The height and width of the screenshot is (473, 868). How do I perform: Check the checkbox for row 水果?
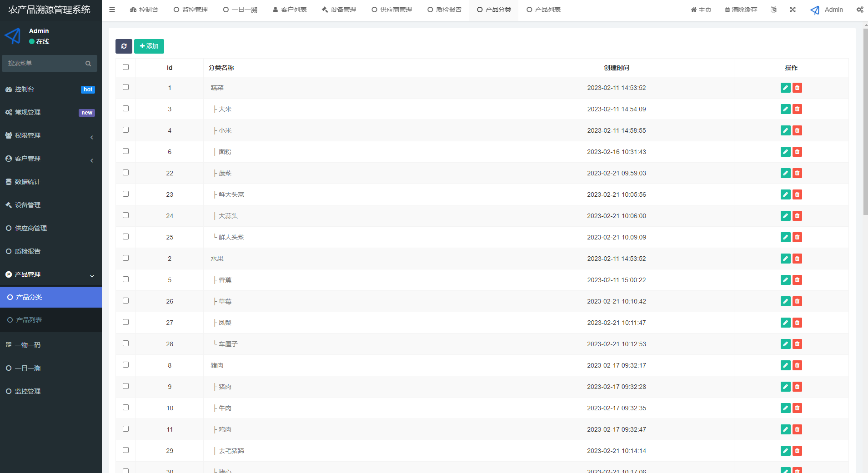pos(126,258)
